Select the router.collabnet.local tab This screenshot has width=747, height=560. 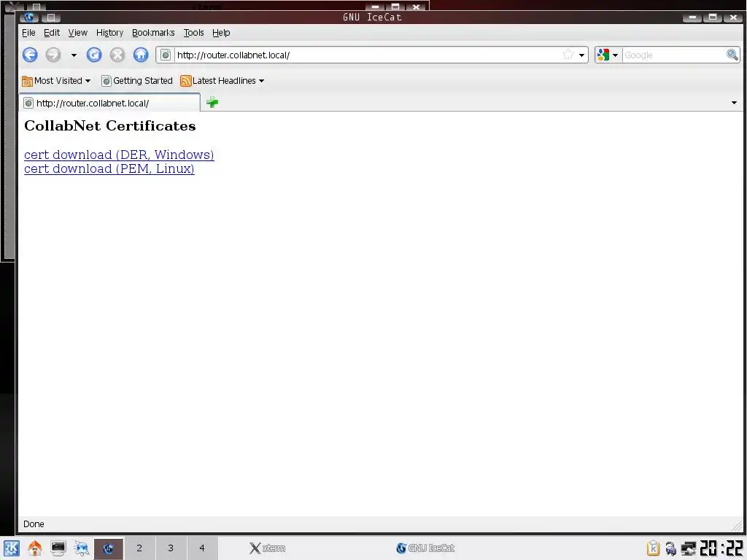109,103
